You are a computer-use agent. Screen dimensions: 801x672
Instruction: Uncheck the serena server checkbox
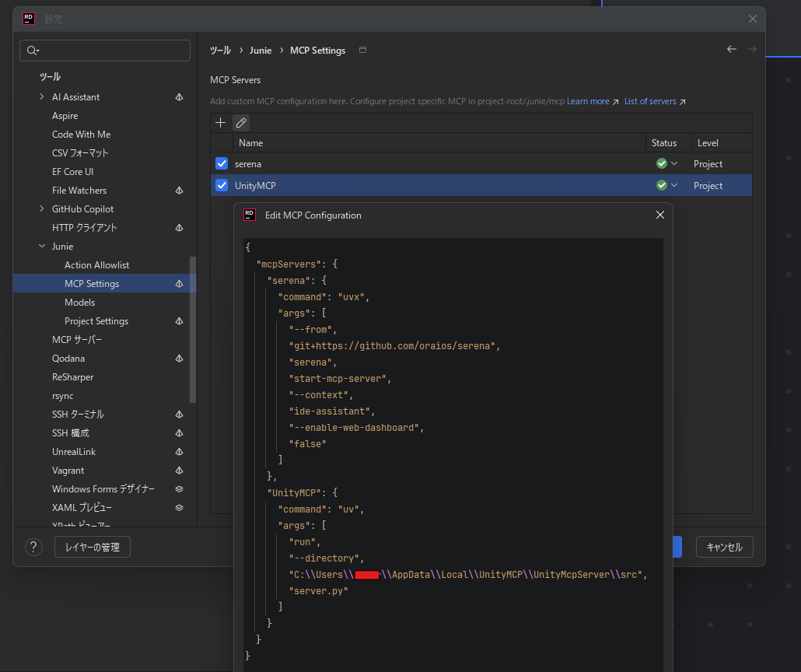tap(222, 164)
